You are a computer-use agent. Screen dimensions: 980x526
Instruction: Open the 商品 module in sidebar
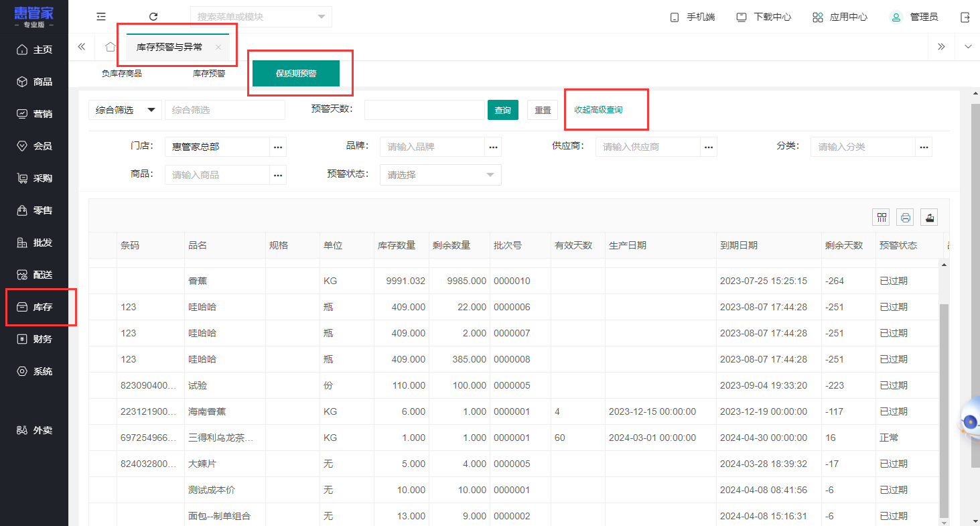click(34, 82)
